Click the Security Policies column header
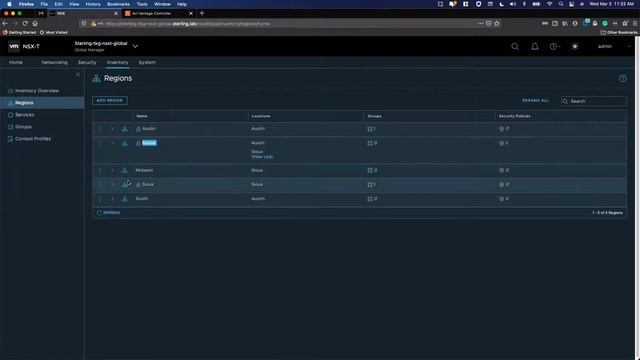The height and width of the screenshot is (360, 640). point(515,116)
